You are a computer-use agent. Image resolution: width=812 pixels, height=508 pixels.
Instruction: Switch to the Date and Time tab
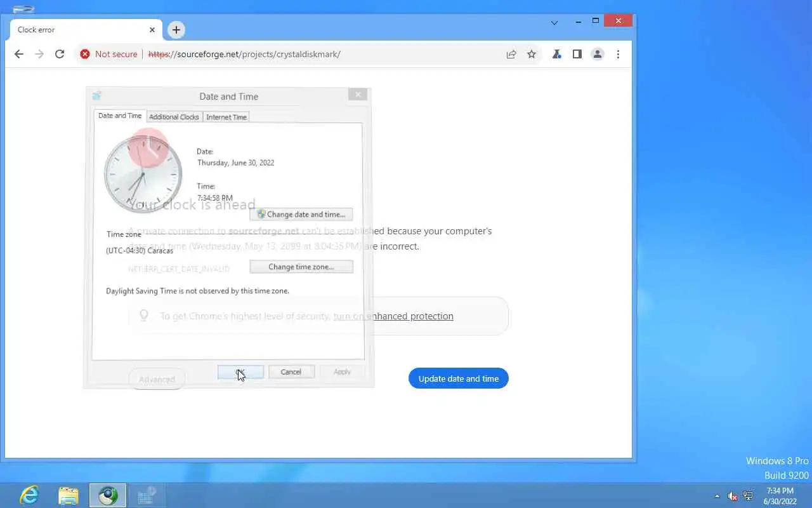[x=120, y=116]
